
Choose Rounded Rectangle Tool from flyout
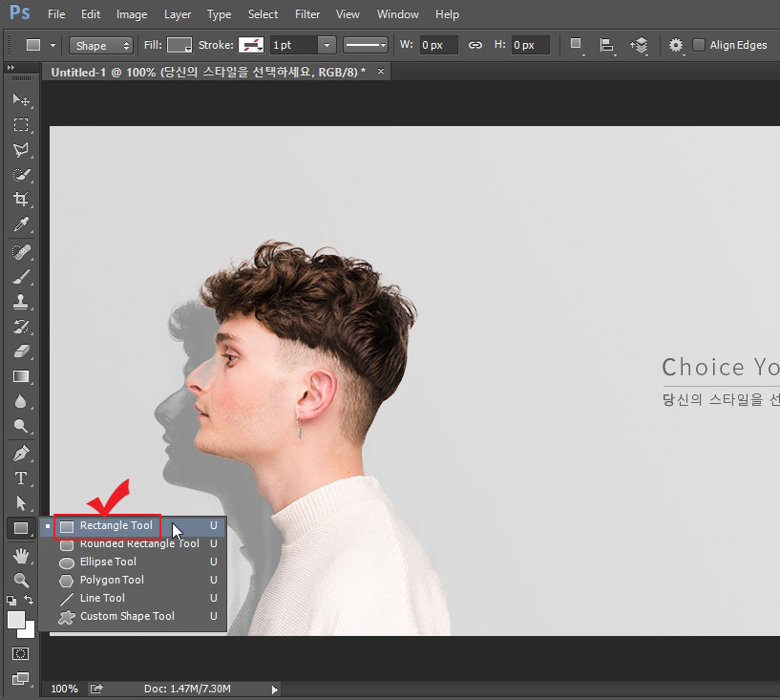tap(133, 543)
